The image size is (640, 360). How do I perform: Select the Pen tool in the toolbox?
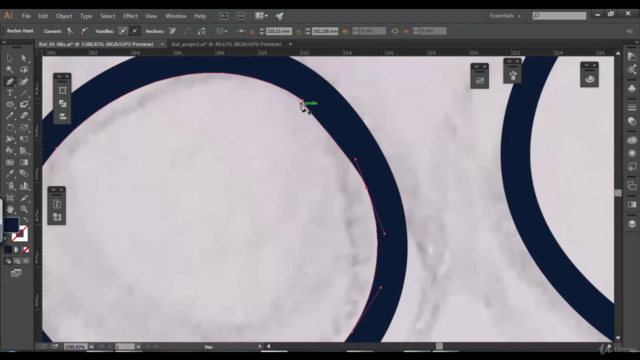[x=9, y=82]
